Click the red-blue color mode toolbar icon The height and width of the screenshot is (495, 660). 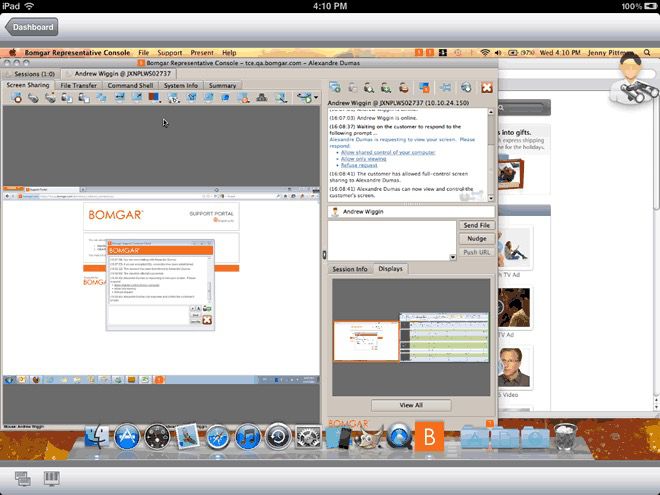tap(154, 98)
